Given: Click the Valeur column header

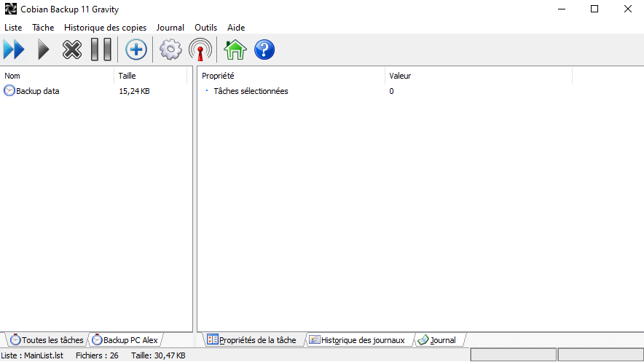Looking at the screenshot, I should point(479,76).
